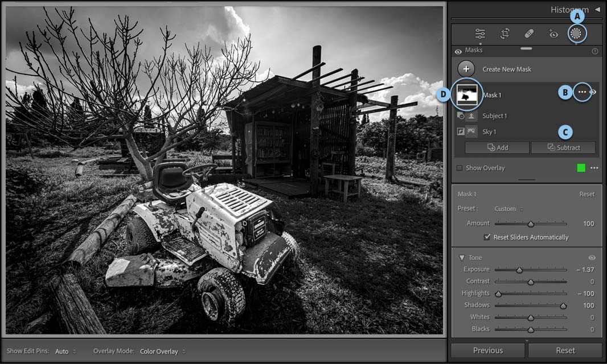Select the Red Eye correction tool

[x=553, y=34]
